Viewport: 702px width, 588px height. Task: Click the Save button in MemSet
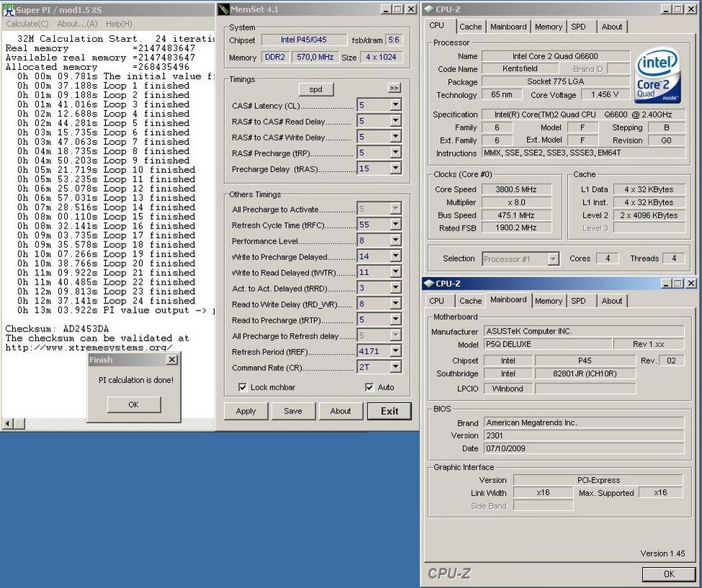pyautogui.click(x=293, y=411)
